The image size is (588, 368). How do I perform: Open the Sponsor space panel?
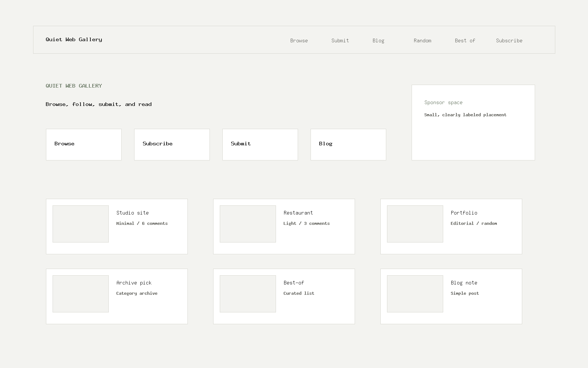click(x=473, y=123)
